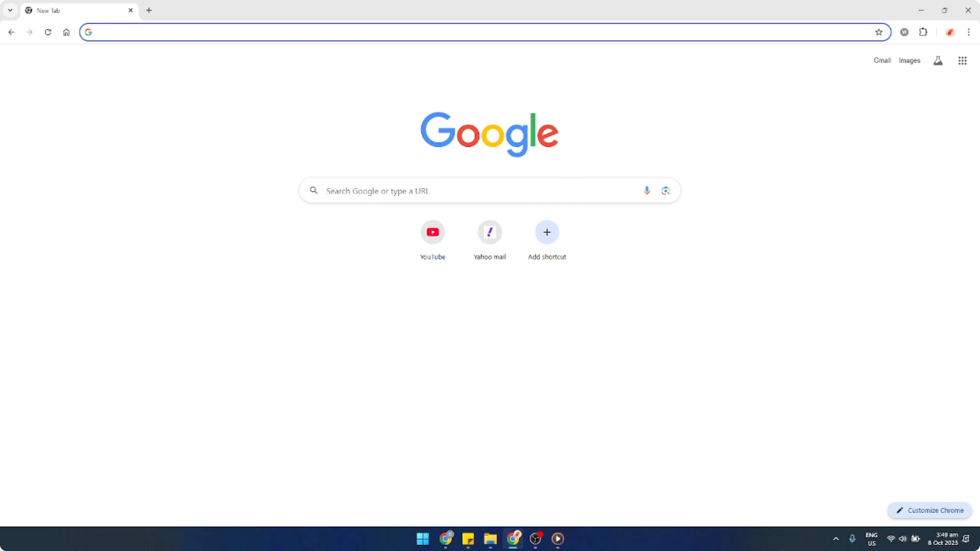Open the home page button

(x=67, y=32)
